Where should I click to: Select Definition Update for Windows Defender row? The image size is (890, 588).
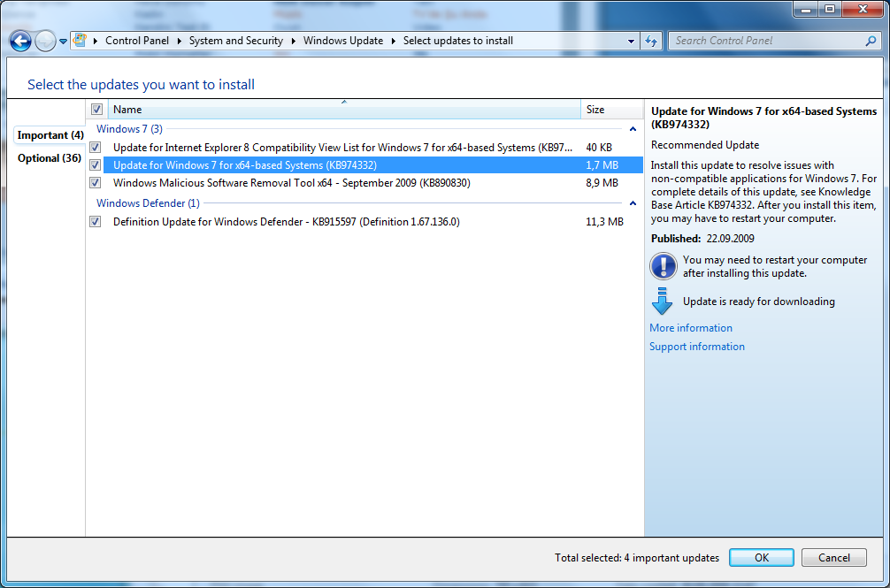tap(365, 222)
